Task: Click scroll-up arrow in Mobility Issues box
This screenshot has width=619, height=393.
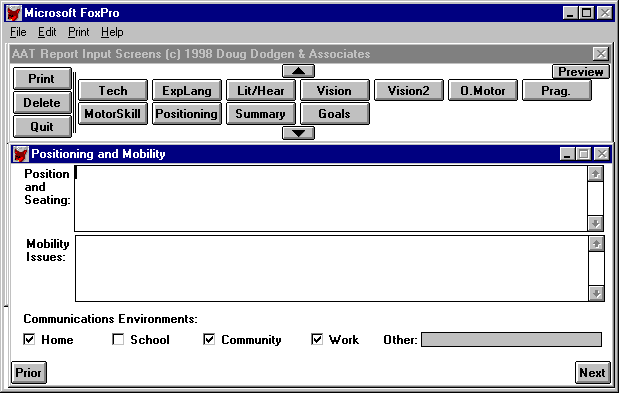Action: (596, 244)
